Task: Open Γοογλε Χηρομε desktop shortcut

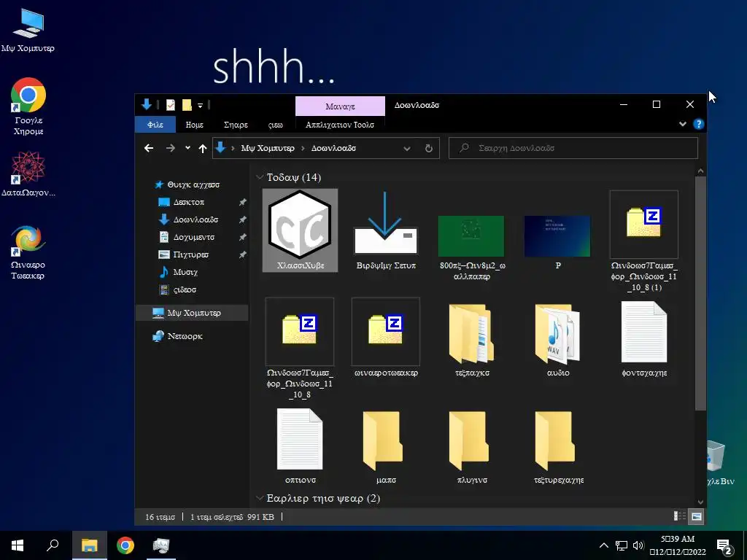Action: [28, 106]
